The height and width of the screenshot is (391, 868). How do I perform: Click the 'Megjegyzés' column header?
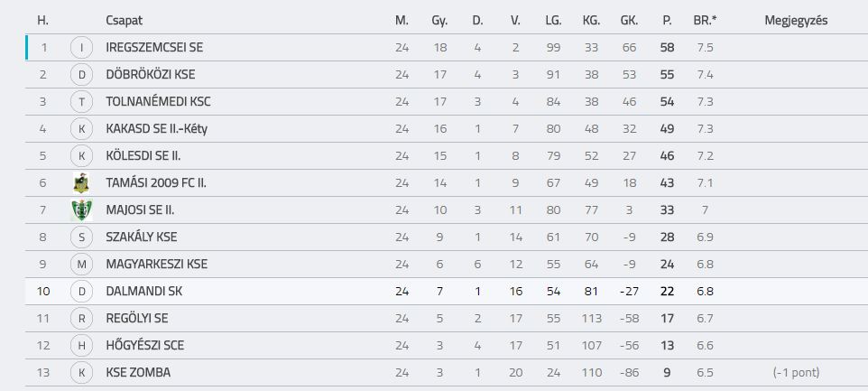[x=796, y=21]
